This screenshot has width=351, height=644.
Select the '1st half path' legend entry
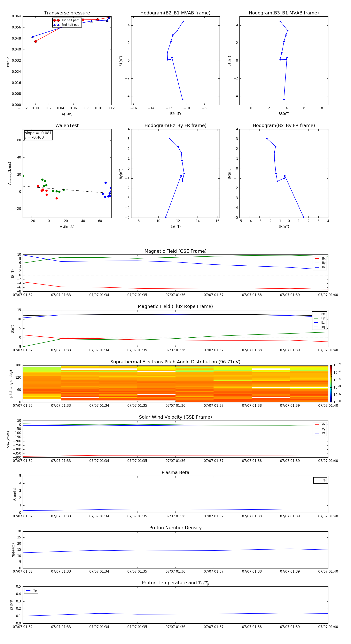coord(66,20)
